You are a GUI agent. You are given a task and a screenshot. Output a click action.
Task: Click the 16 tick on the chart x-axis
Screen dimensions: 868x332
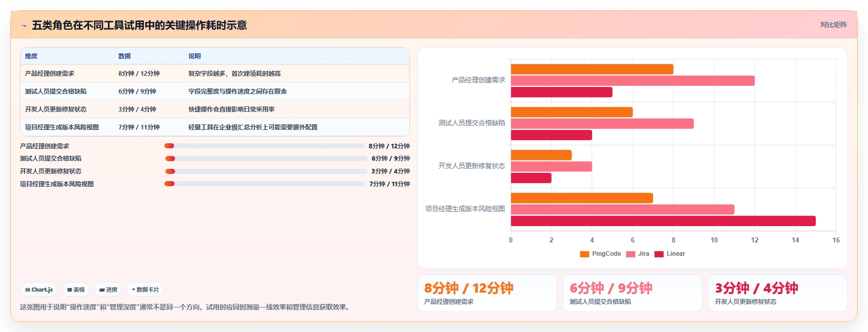836,240
